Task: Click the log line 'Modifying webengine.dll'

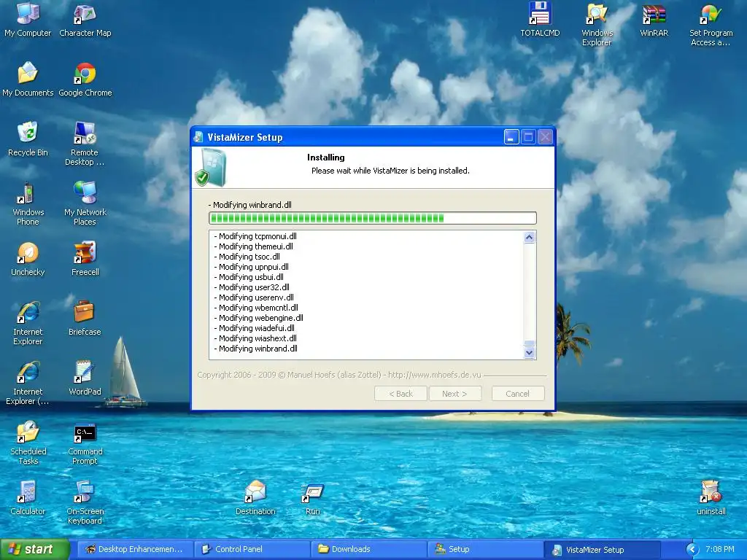Action: tap(259, 318)
